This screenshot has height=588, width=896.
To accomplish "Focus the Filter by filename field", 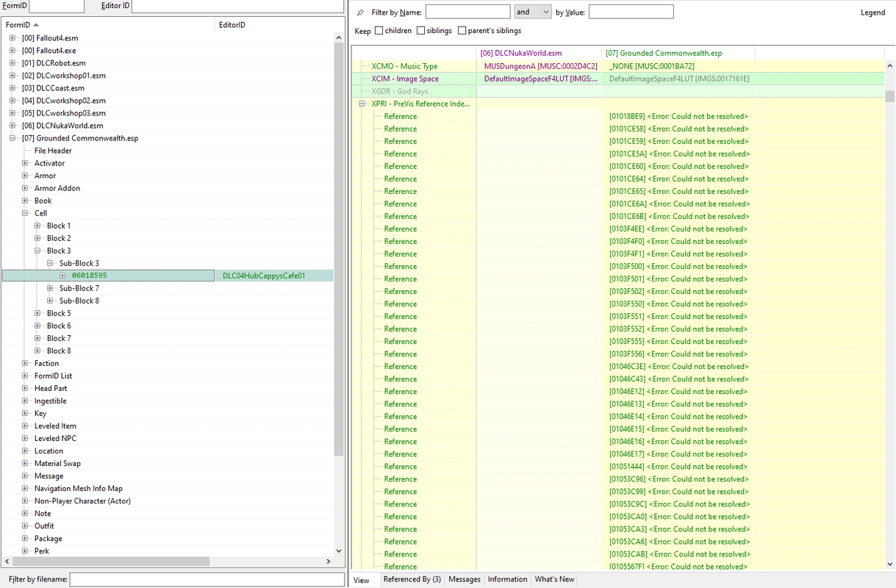I will coord(207,579).
